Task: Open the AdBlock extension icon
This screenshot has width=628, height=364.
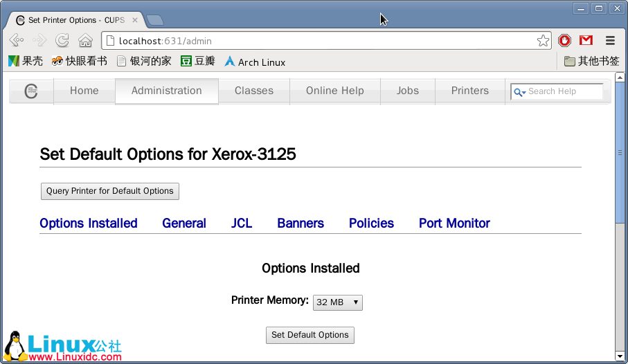Action: (x=565, y=41)
